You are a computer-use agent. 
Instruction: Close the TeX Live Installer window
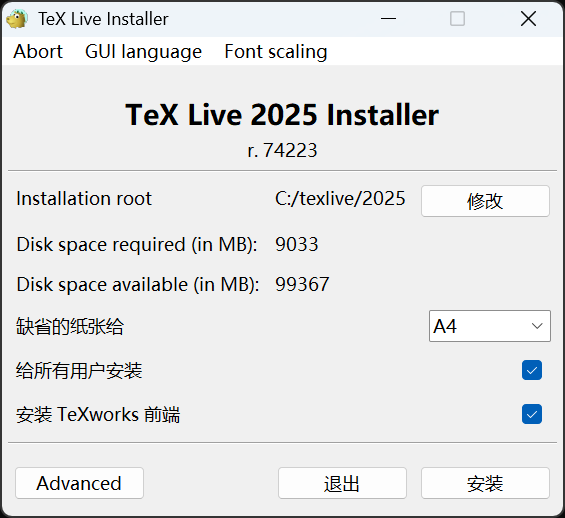tap(528, 19)
